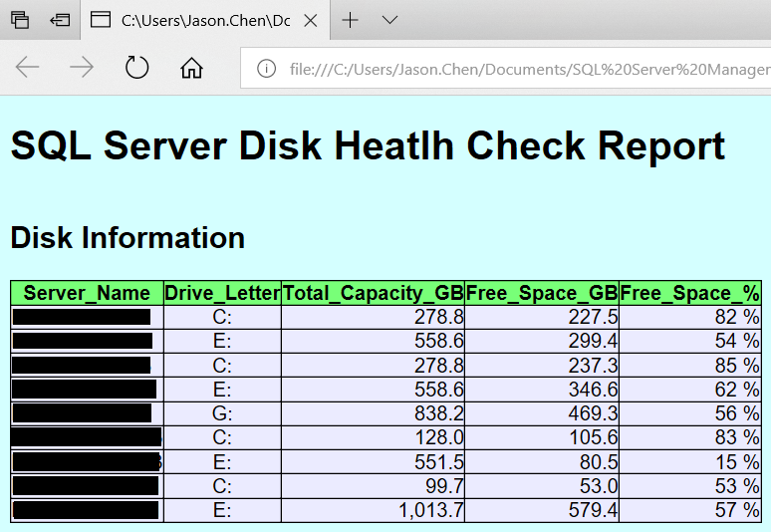Select the 56 % cell
Screen dimensions: 771x532
(690, 413)
